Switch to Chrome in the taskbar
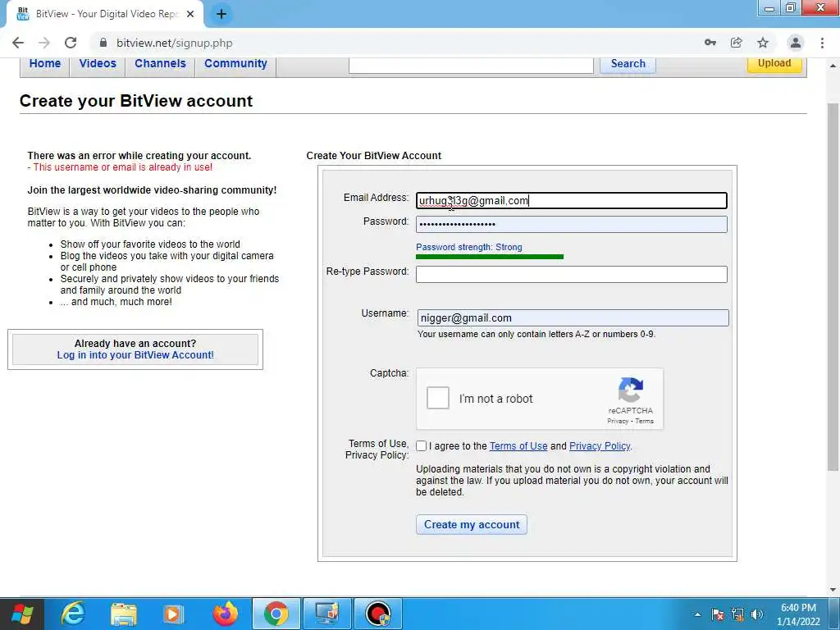Image resolution: width=840 pixels, height=630 pixels. click(276, 614)
